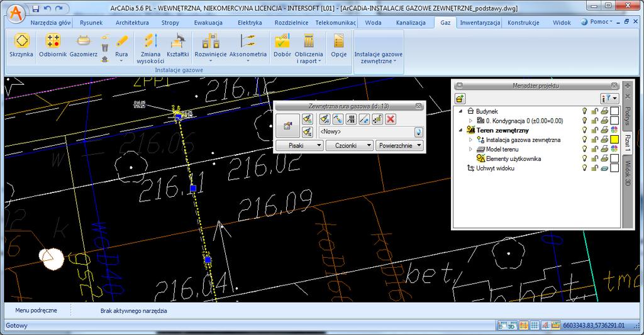Open Obliczenia i raport button
Screen dimensions: 644x335
[309, 48]
